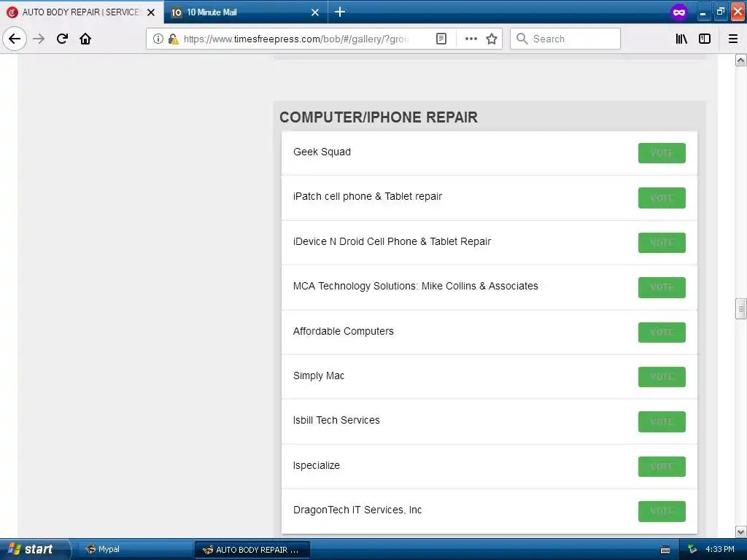The height and width of the screenshot is (560, 747).
Task: Go back to the previous page
Action: point(15,39)
